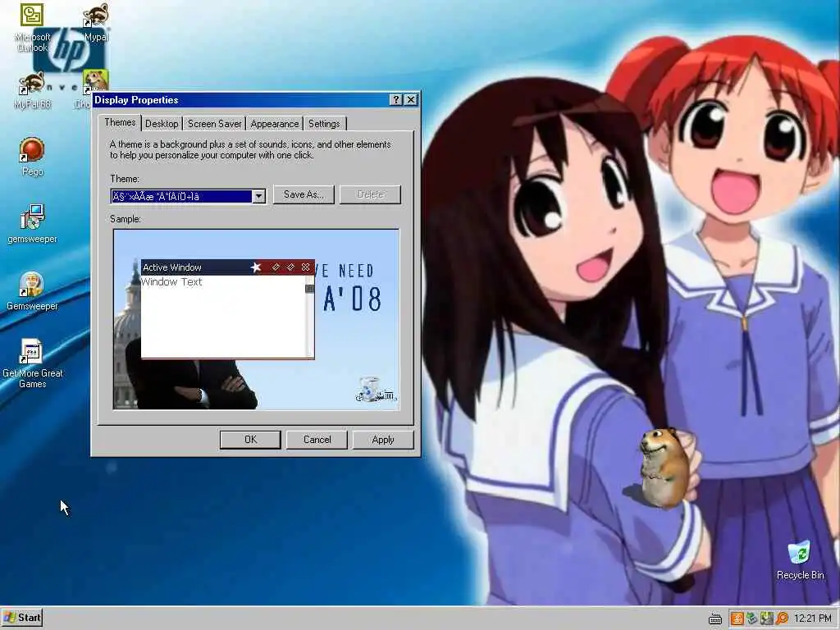The width and height of the screenshot is (840, 630).
Task: Click the green network tray icon
Action: coord(752,619)
